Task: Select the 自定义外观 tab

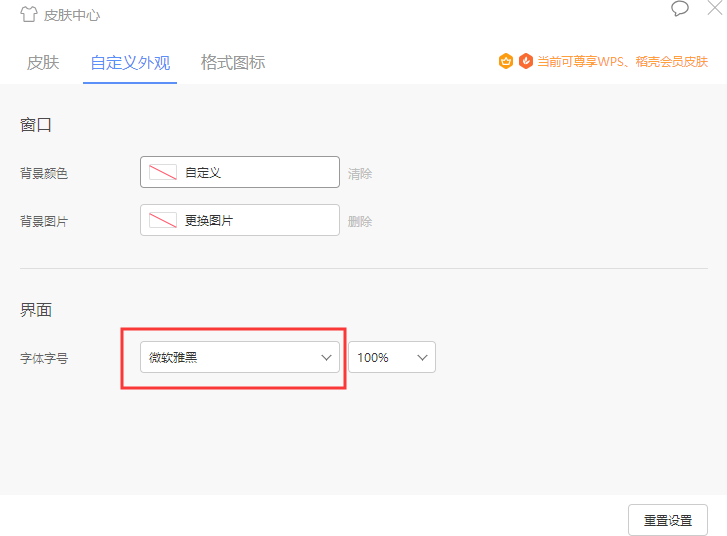Action: [x=130, y=63]
